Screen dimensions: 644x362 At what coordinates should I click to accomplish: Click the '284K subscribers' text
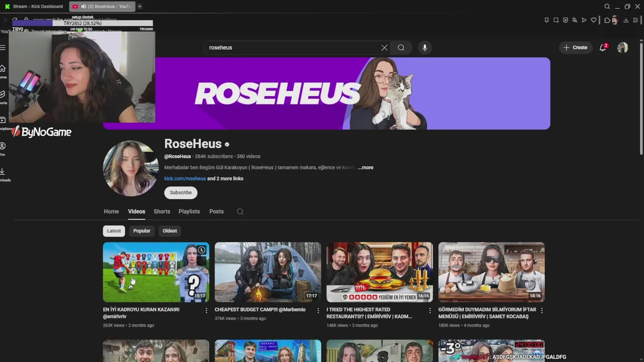coord(214,156)
